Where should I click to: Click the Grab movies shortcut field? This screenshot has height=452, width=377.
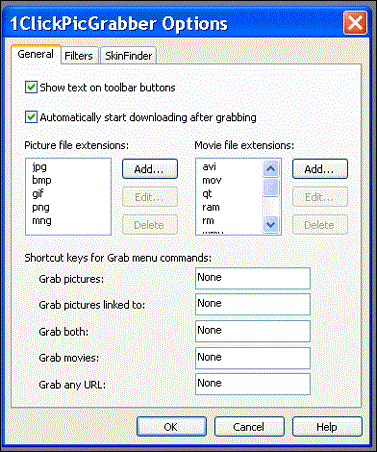click(253, 358)
